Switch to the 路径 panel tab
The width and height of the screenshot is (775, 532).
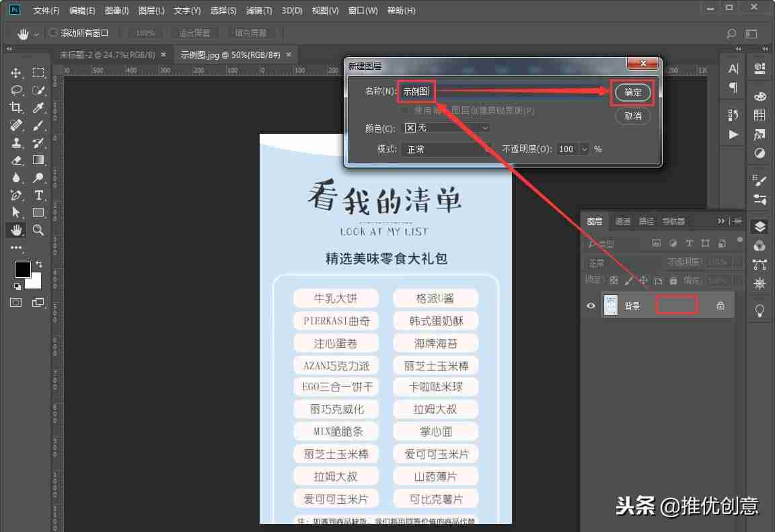point(646,221)
